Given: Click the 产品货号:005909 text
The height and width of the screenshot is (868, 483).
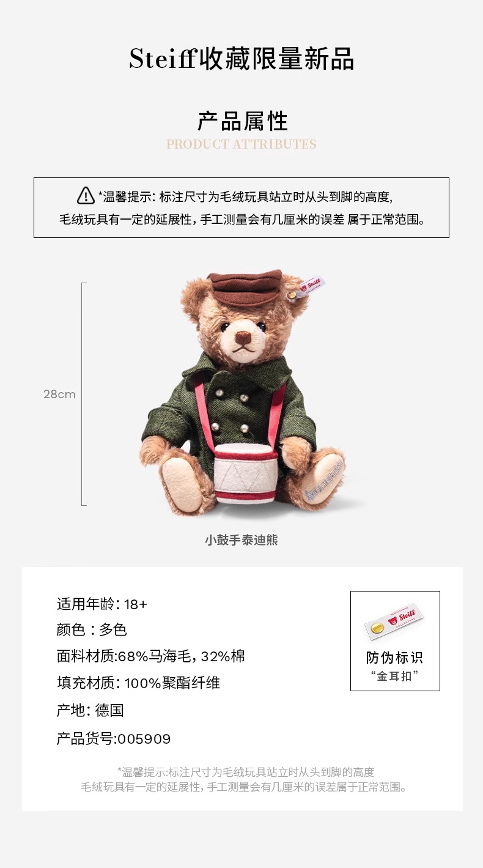Looking at the screenshot, I should (114, 739).
